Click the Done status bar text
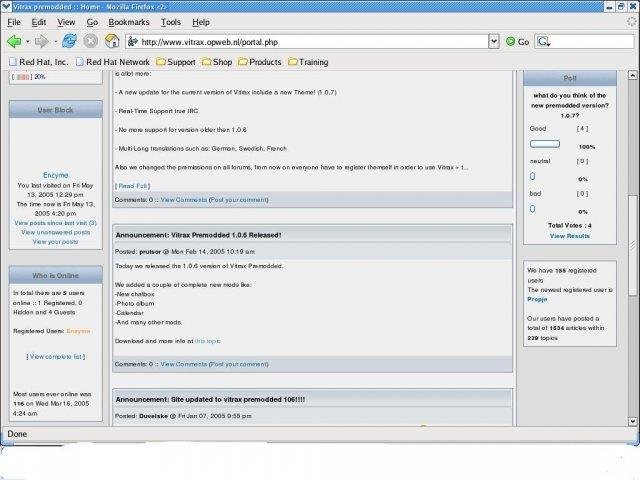This screenshot has width=640, height=480. click(x=17, y=434)
